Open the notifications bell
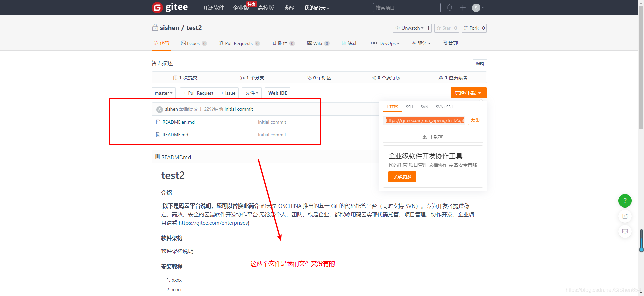This screenshot has width=644, height=296. coord(450,8)
